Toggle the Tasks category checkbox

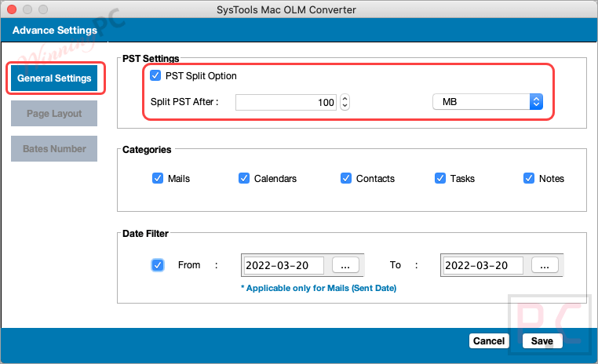pyautogui.click(x=440, y=178)
